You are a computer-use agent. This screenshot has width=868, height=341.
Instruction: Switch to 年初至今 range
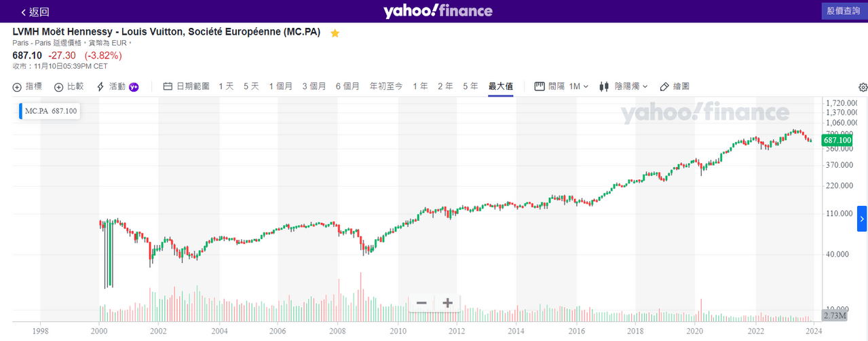[x=385, y=87]
